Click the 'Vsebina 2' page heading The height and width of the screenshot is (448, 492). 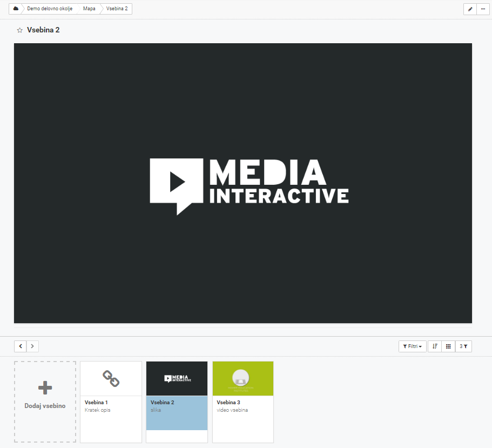[43, 30]
